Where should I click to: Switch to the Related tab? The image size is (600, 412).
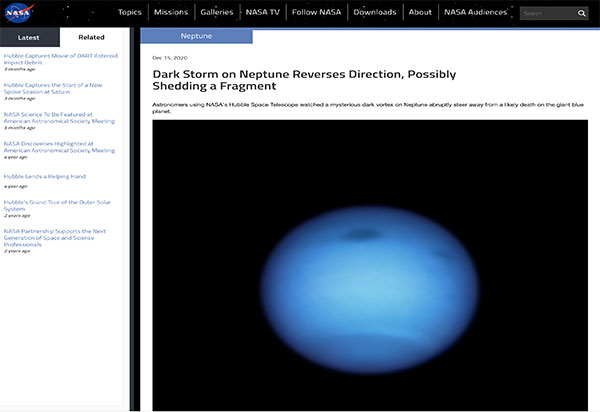(x=91, y=37)
